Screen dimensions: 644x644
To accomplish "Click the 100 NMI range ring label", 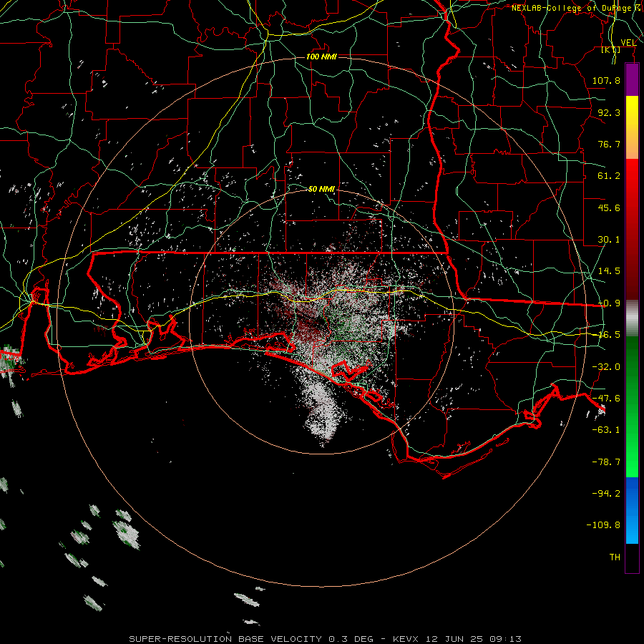I will [321, 57].
